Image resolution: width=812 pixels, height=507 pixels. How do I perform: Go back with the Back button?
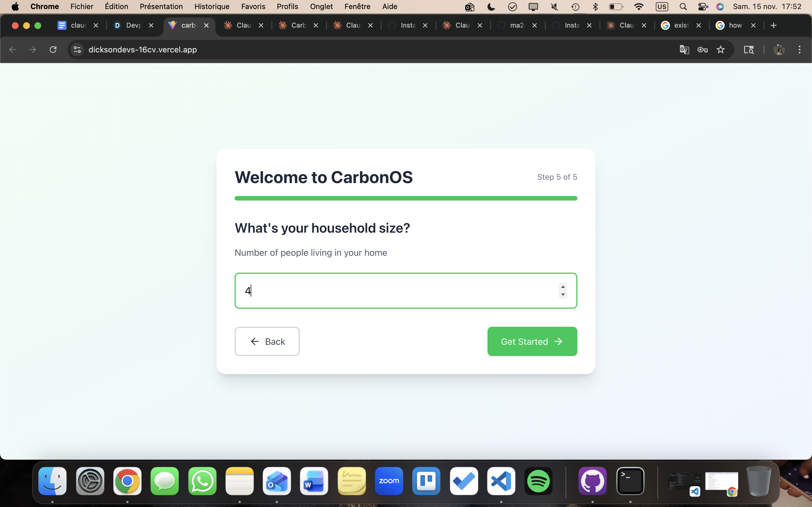click(267, 341)
